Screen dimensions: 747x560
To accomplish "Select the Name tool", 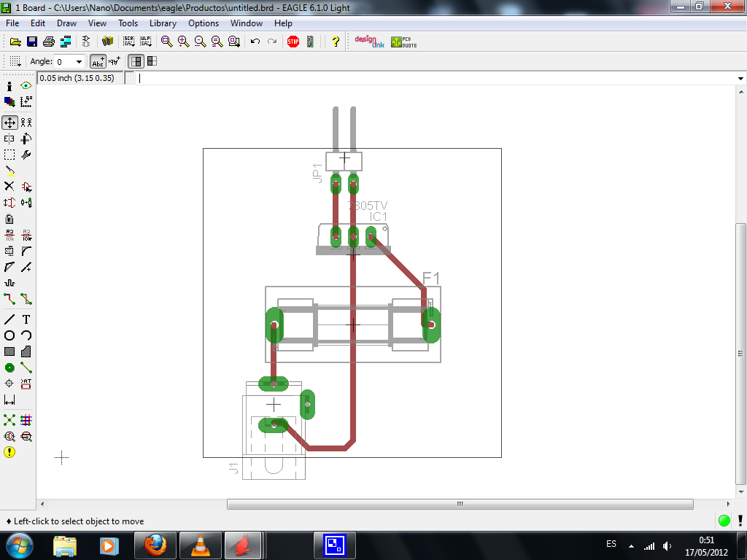I will (x=9, y=235).
